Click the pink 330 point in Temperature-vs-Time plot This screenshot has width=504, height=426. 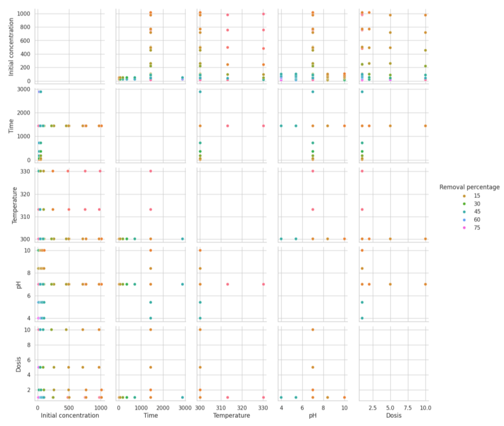click(x=151, y=171)
